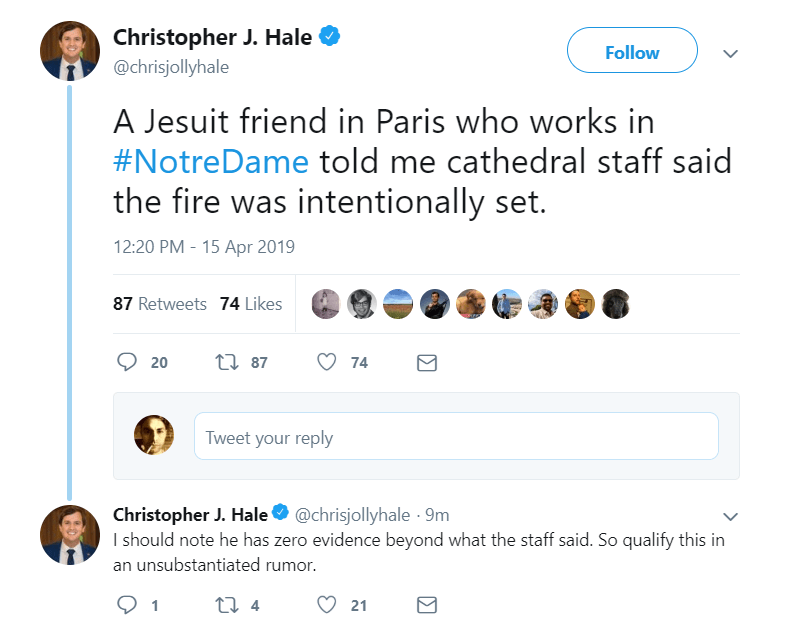Click the verified badge beside Christopher J. Hale
Viewport: 786px width, 625px height.
coord(330,37)
